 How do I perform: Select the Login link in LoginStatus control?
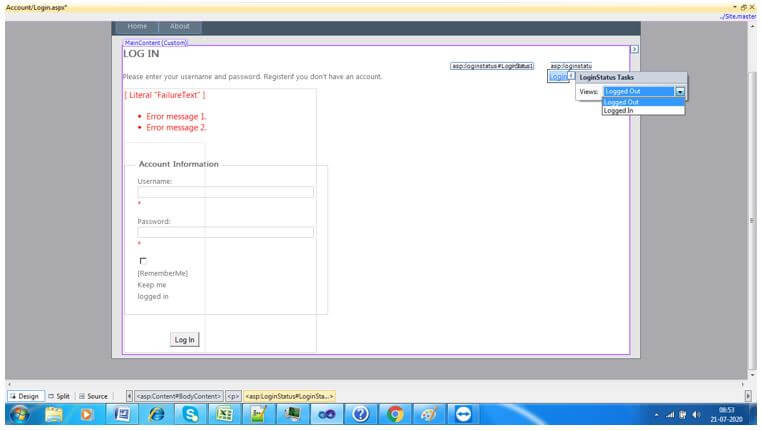pos(558,77)
